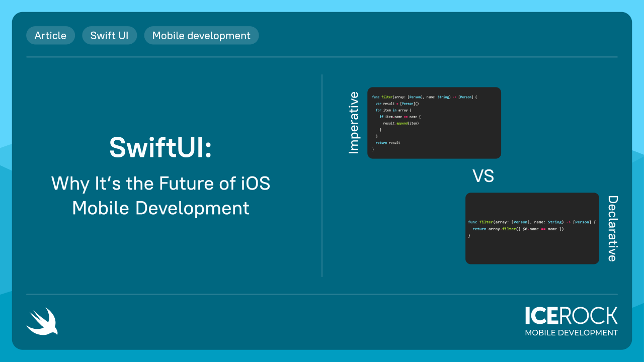The width and height of the screenshot is (644, 362).
Task: Open the imperative code snippet thumbnail
Action: [x=434, y=123]
